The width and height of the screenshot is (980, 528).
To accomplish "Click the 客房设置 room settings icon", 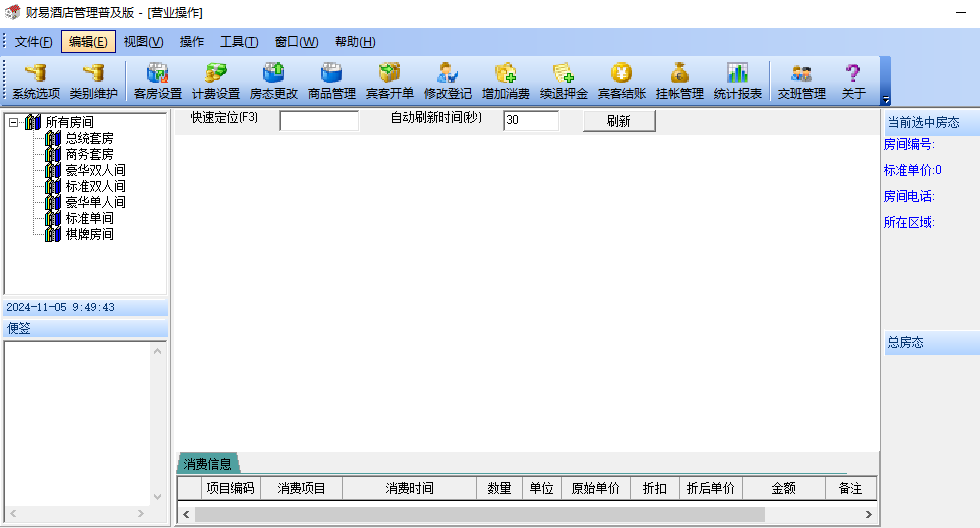I will 157,81.
